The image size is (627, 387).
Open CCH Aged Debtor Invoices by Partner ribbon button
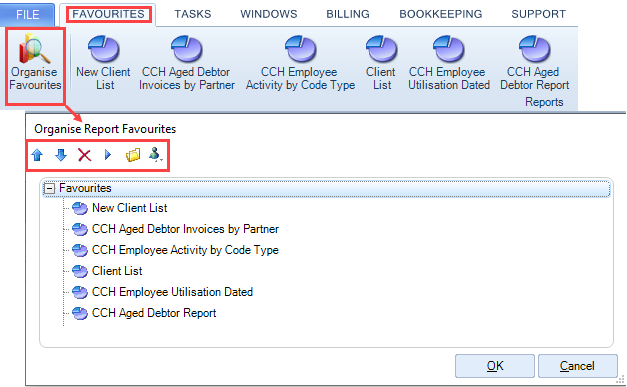click(187, 63)
